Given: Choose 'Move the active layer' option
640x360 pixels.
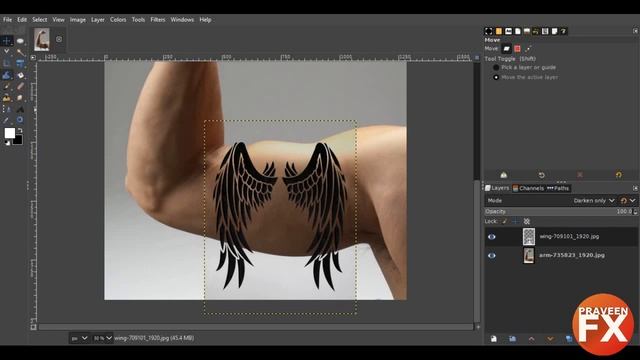Looking at the screenshot, I should [496, 77].
